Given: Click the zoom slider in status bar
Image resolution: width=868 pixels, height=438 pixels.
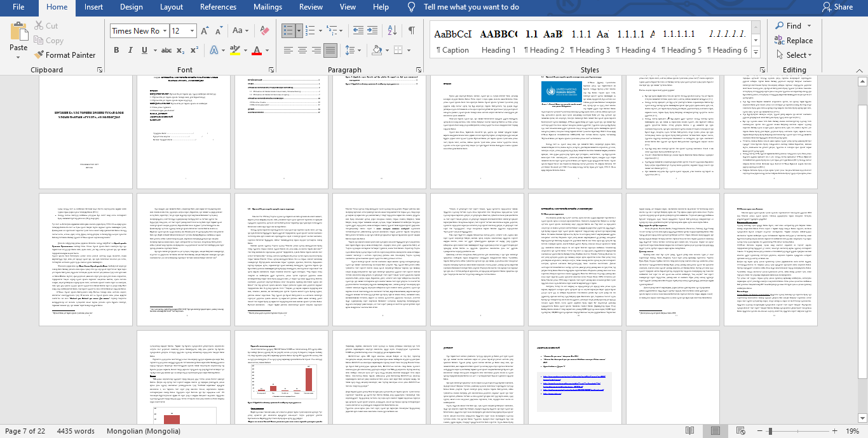Looking at the screenshot, I should point(770,431).
